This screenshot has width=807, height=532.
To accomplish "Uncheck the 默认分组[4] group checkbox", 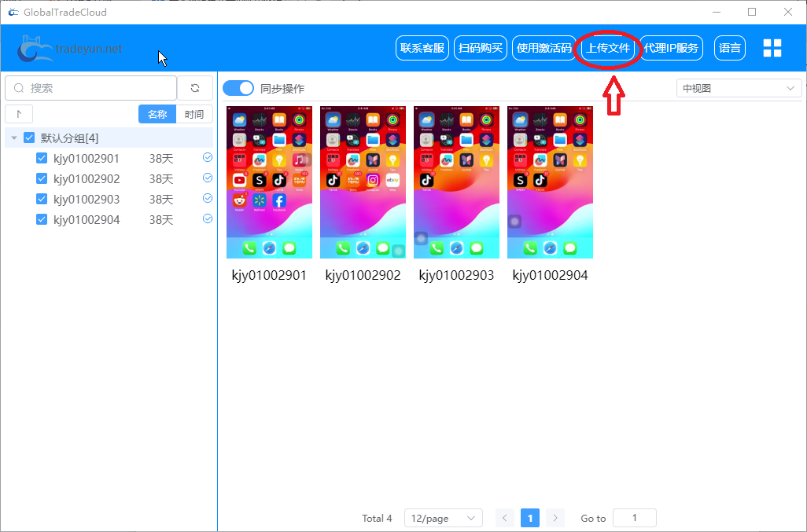I will (x=29, y=138).
